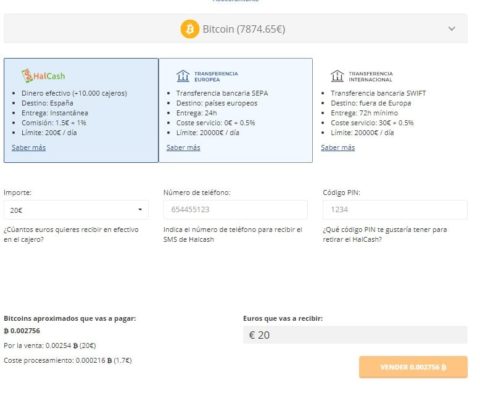Click the Euros que vas a recibir field

[x=355, y=335]
